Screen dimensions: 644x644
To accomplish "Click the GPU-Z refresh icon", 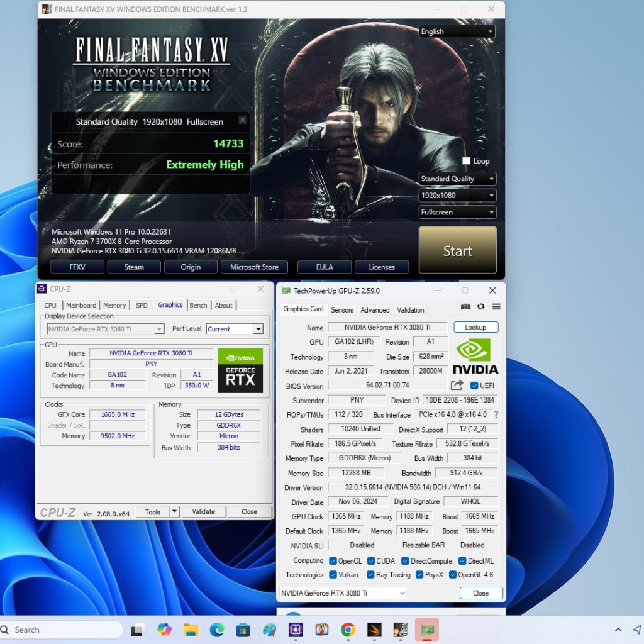I will click(x=481, y=307).
